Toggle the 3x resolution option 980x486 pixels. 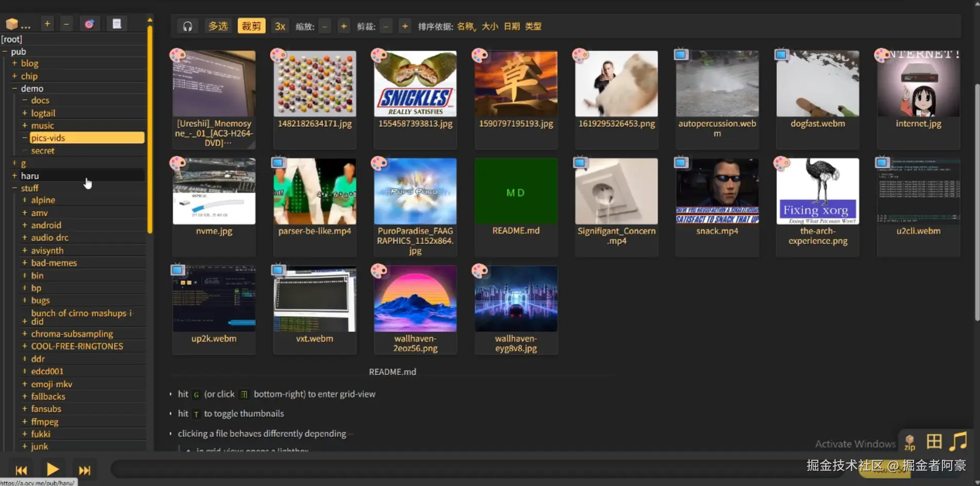[x=280, y=26]
